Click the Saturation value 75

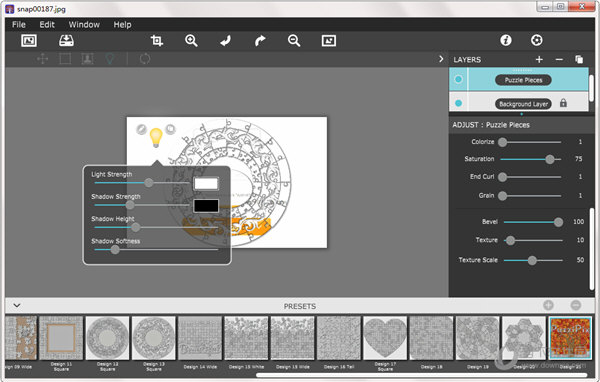(578, 159)
